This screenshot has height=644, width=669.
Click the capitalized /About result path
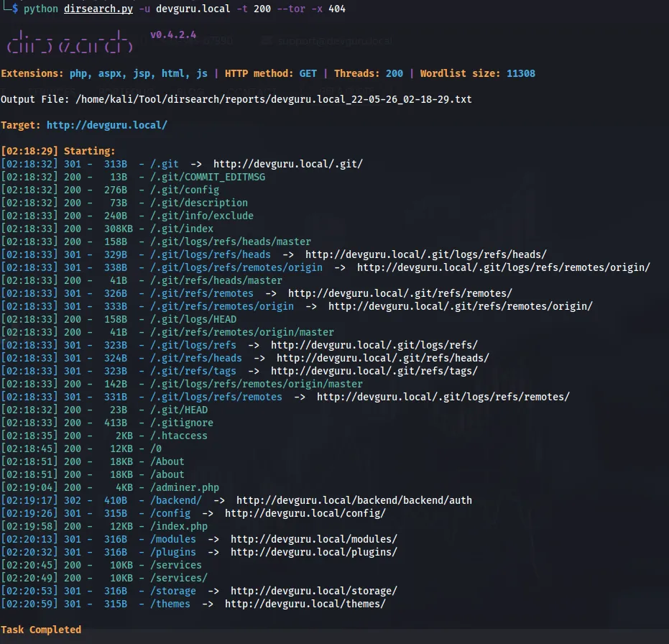[x=167, y=461]
